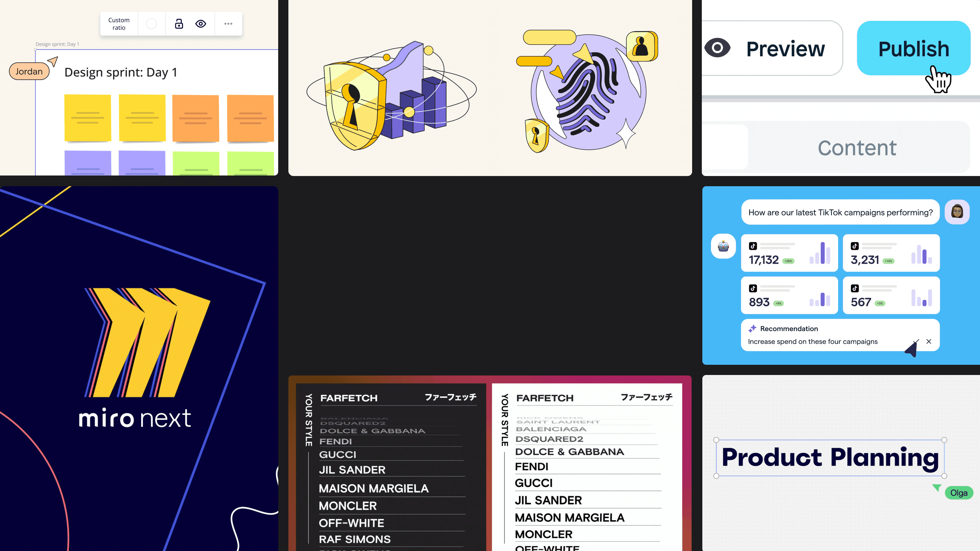Select JIL SANDER in the dark Farfetch list
This screenshot has width=980, height=551.
[x=352, y=470]
